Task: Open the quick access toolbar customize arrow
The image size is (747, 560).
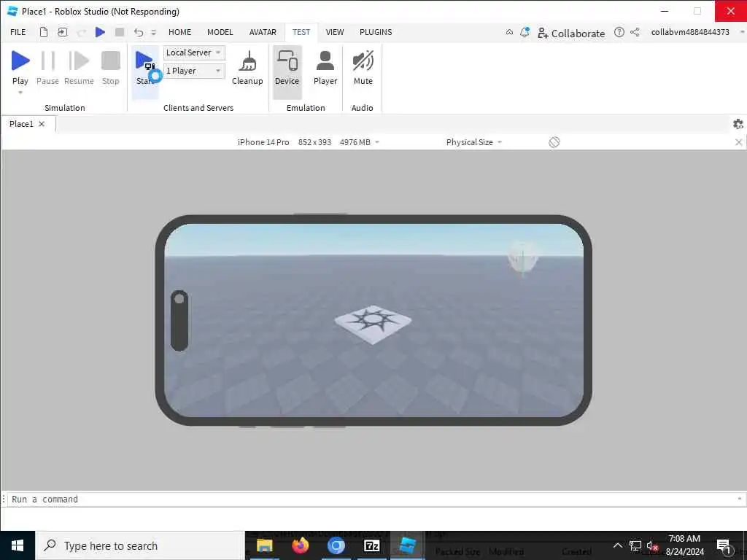Action: pos(153,32)
